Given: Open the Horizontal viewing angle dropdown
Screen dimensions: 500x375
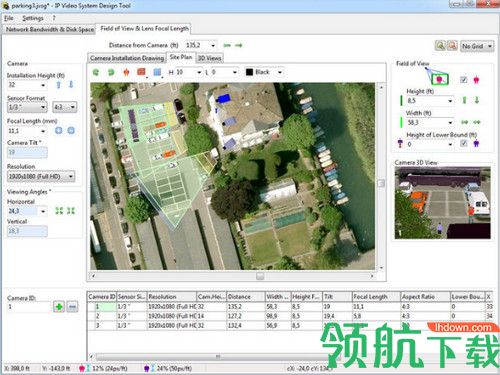Looking at the screenshot, I should click(x=43, y=211).
